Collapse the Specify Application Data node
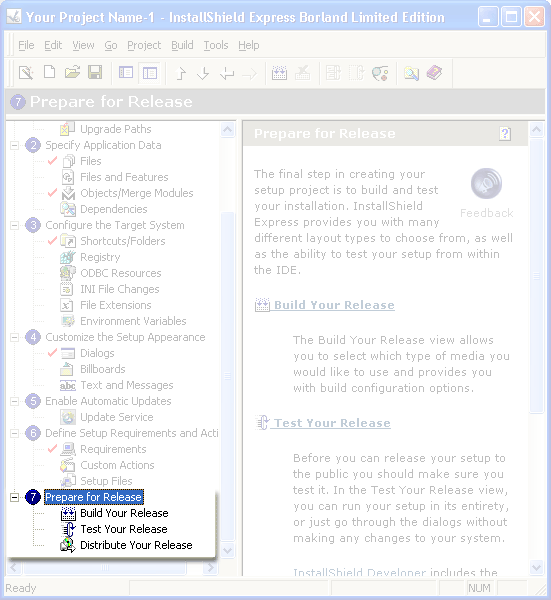 tap(15, 145)
